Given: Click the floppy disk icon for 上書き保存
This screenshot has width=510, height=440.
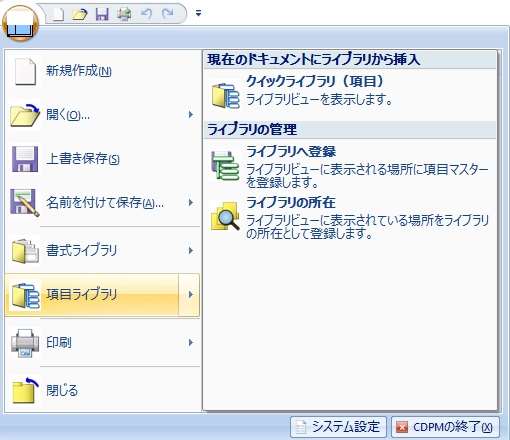Looking at the screenshot, I should point(25,159).
